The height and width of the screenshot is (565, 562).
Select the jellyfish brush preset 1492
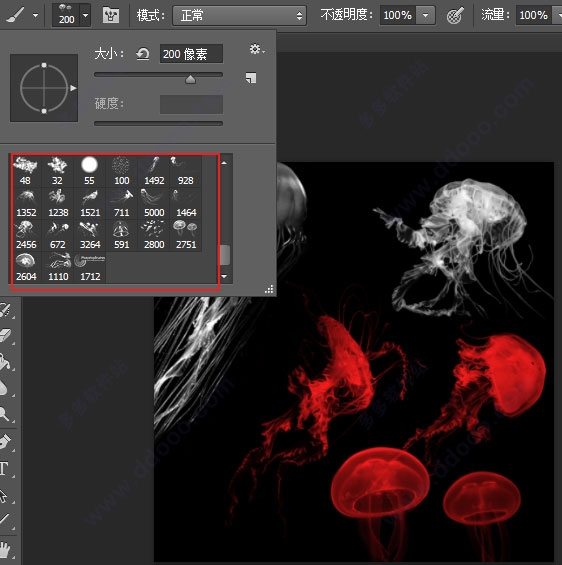154,171
